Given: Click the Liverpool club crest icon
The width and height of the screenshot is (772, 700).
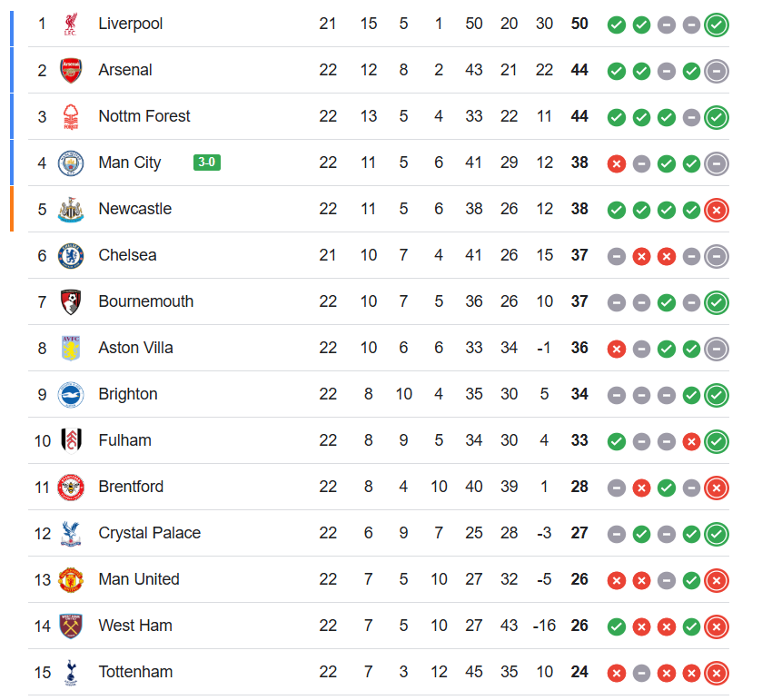Looking at the screenshot, I should [x=71, y=25].
